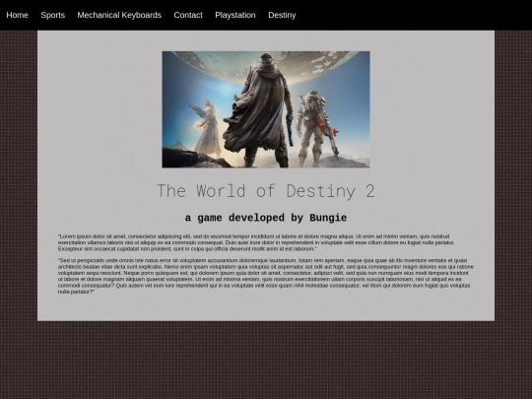Image resolution: width=532 pixels, height=399 pixels.
Task: Click the Destiny guardians artwork image
Action: 266,109
